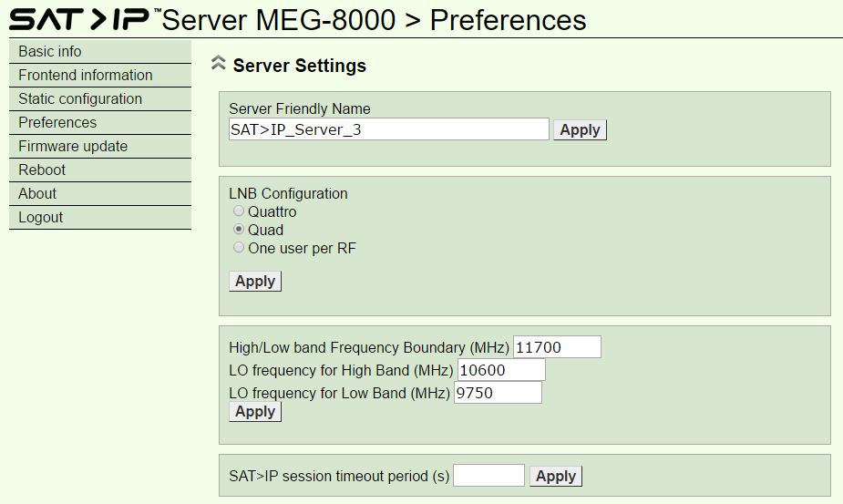This screenshot has height=504, width=843.
Task: Click Logout in the sidebar
Action: [100, 217]
